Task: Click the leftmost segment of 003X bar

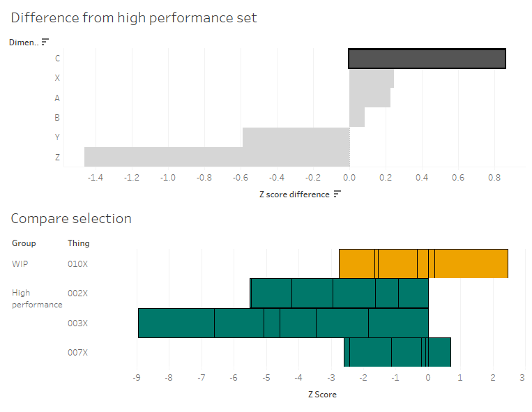Action: tap(176, 323)
